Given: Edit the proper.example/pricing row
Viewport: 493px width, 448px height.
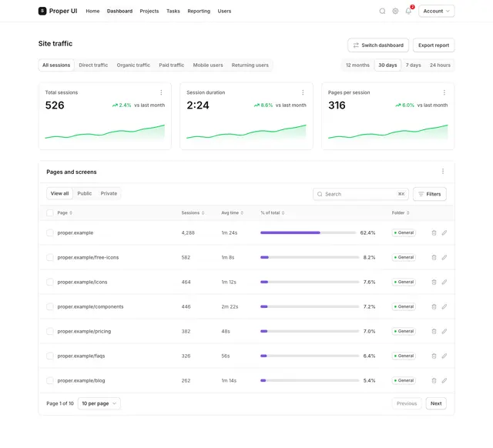Looking at the screenshot, I should pyautogui.click(x=444, y=331).
